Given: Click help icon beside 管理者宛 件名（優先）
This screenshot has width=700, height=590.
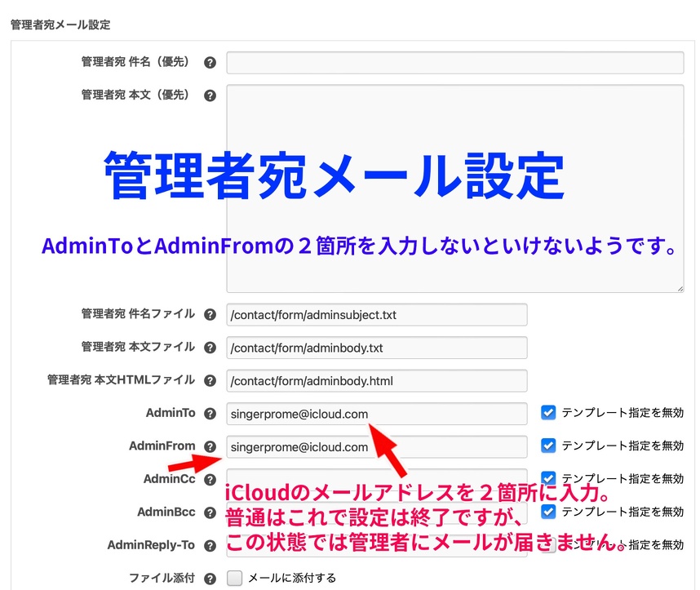Looking at the screenshot, I should 210,63.
